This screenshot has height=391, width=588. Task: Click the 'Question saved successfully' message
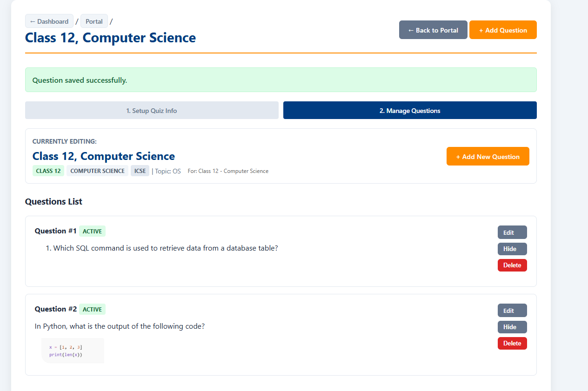(80, 80)
